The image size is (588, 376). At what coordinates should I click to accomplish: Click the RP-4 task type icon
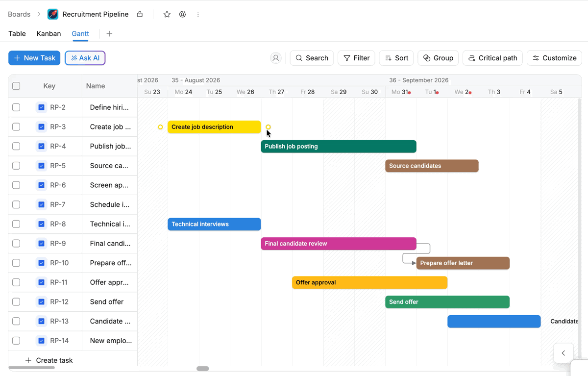(41, 146)
